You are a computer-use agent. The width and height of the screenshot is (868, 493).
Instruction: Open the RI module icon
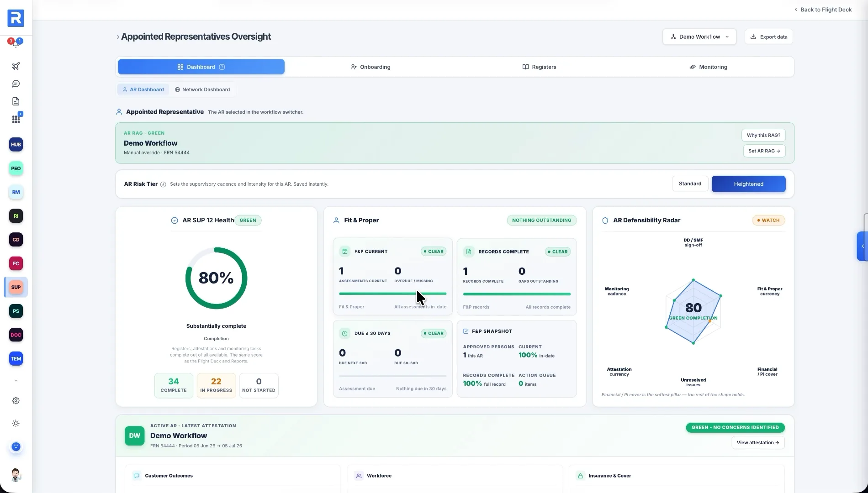click(16, 216)
